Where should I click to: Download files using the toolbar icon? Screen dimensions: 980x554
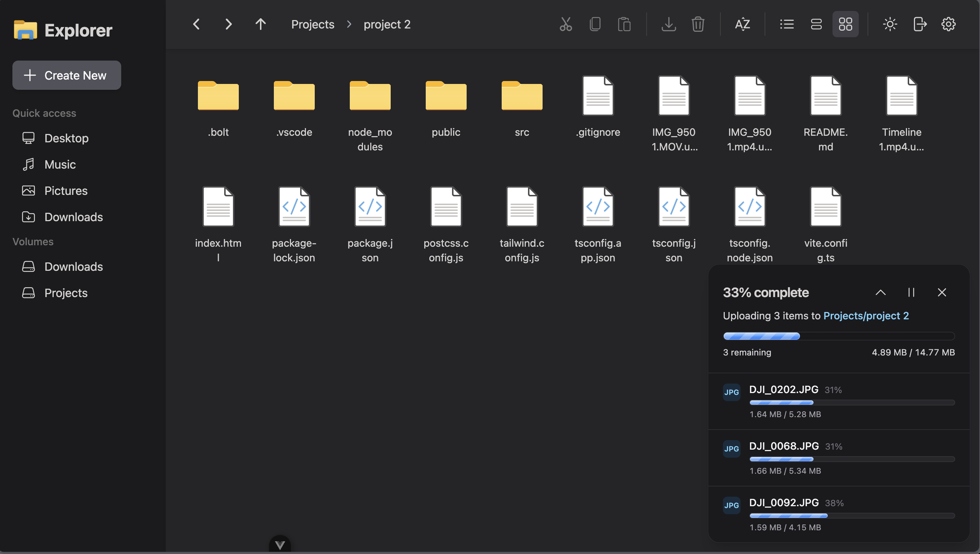[x=669, y=24]
